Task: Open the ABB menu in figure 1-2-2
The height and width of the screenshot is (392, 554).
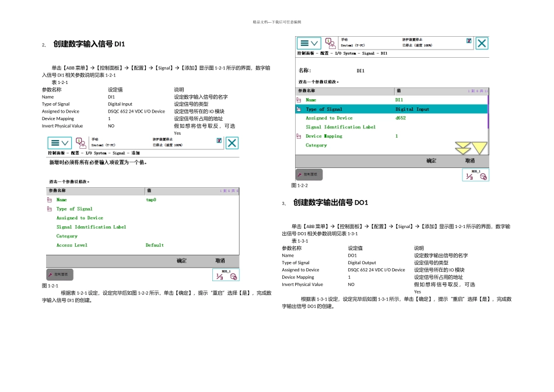Action: [x=309, y=43]
